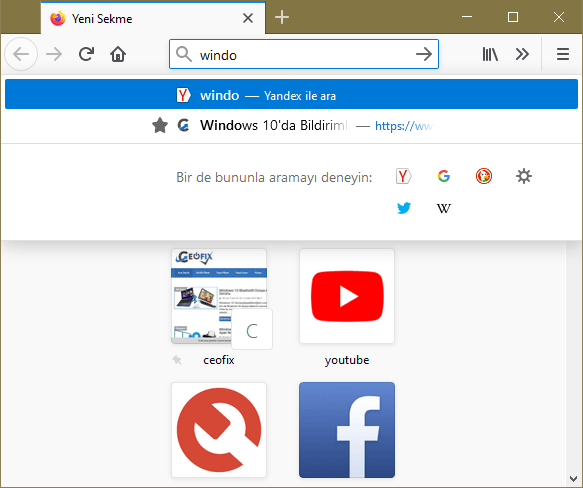Click the pin icon next to ceofix
Screen dimensions: 583x488
[177, 360]
